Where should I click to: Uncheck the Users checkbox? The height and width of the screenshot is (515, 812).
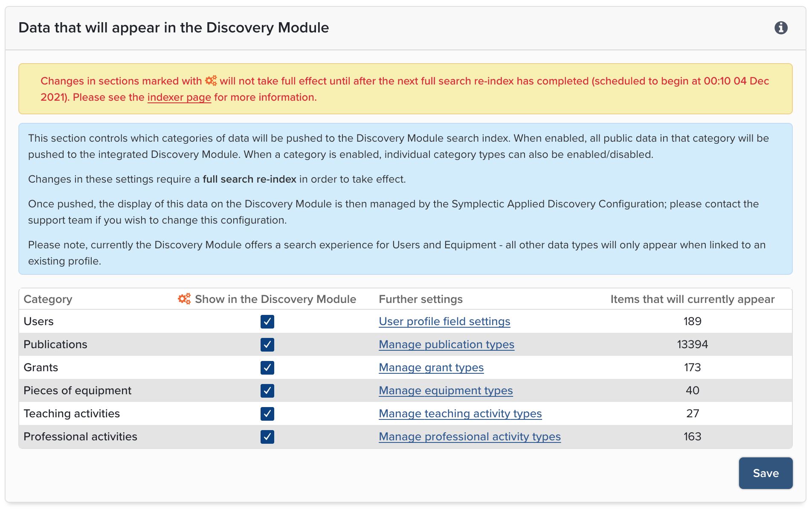click(267, 321)
